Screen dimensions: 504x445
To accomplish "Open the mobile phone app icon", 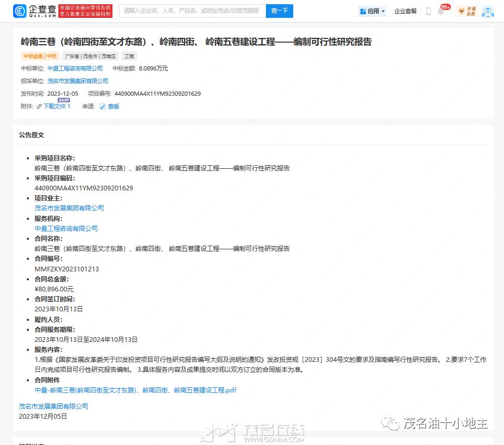I will (x=428, y=11).
